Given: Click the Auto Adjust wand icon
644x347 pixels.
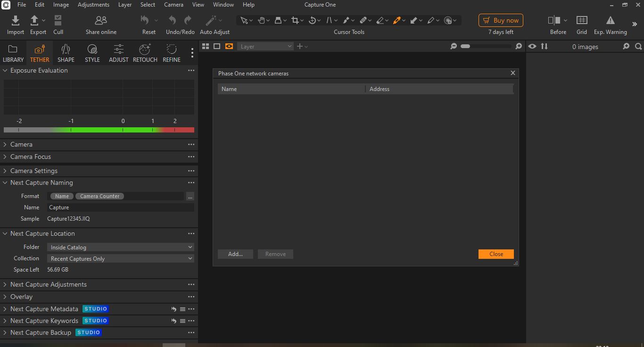Looking at the screenshot, I should pos(211,21).
